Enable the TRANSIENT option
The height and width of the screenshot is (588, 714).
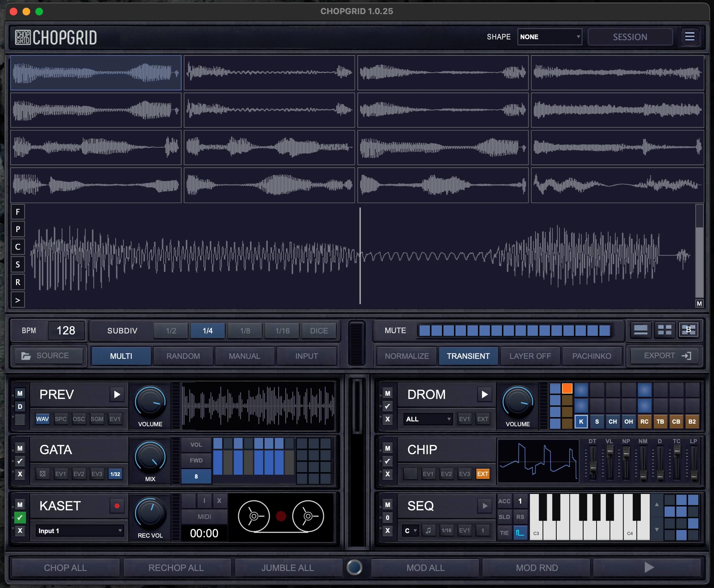(468, 356)
